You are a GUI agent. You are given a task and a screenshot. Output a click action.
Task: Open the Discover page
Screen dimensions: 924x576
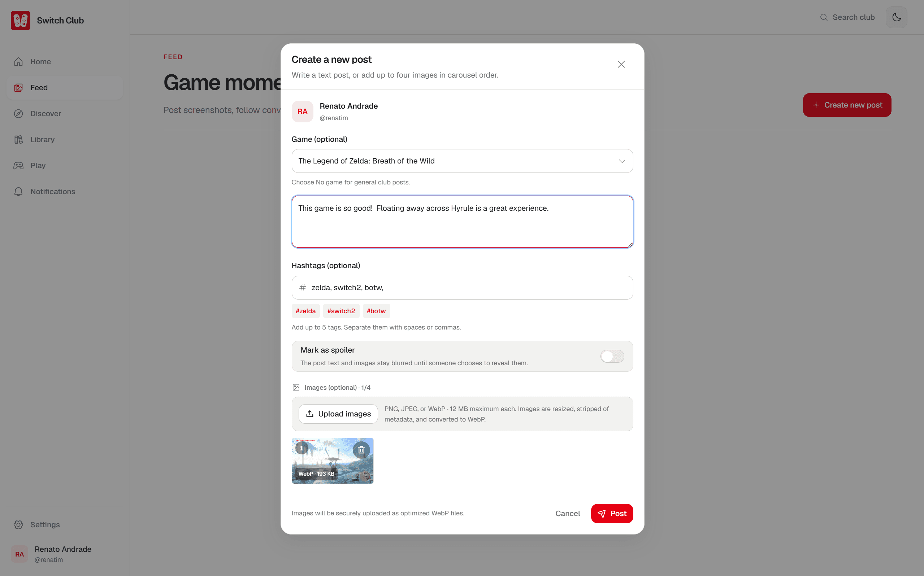point(65,114)
